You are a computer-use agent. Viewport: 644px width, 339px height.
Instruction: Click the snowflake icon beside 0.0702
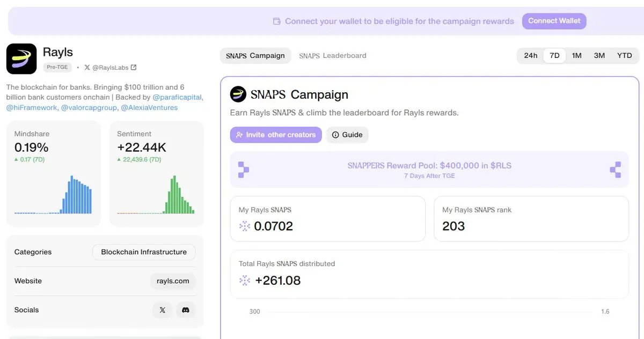click(x=245, y=226)
